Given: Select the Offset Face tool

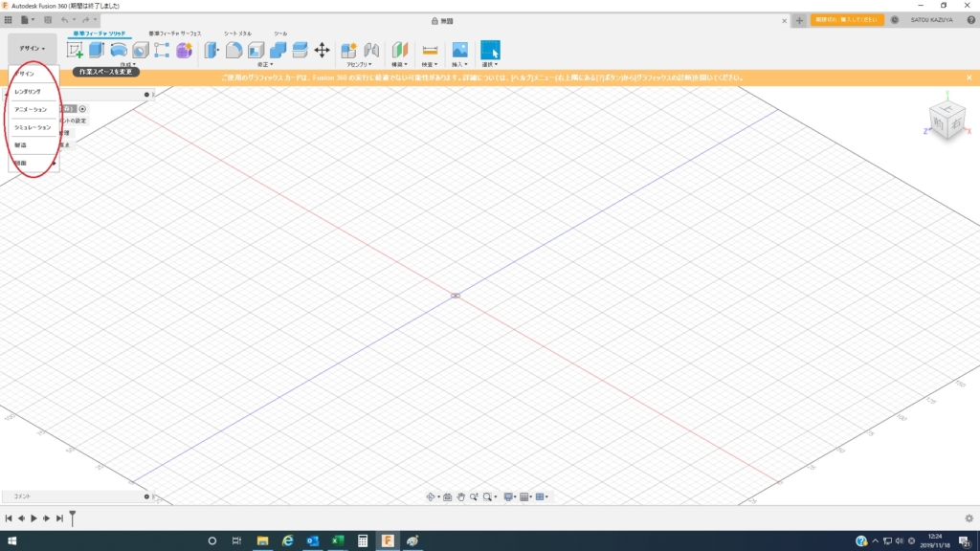Looking at the screenshot, I should point(300,50).
